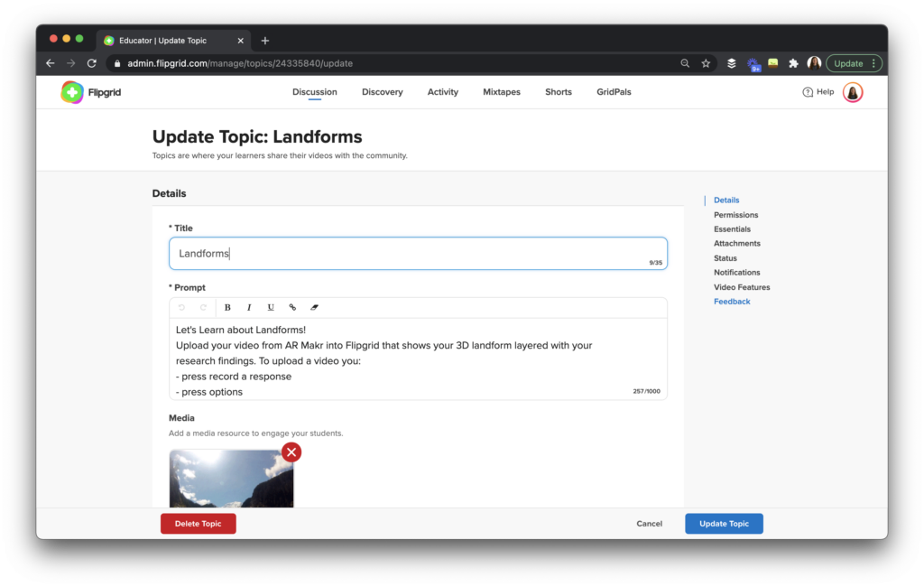Toggle bold formatting in the prompt editor
924x587 pixels.
pos(227,307)
